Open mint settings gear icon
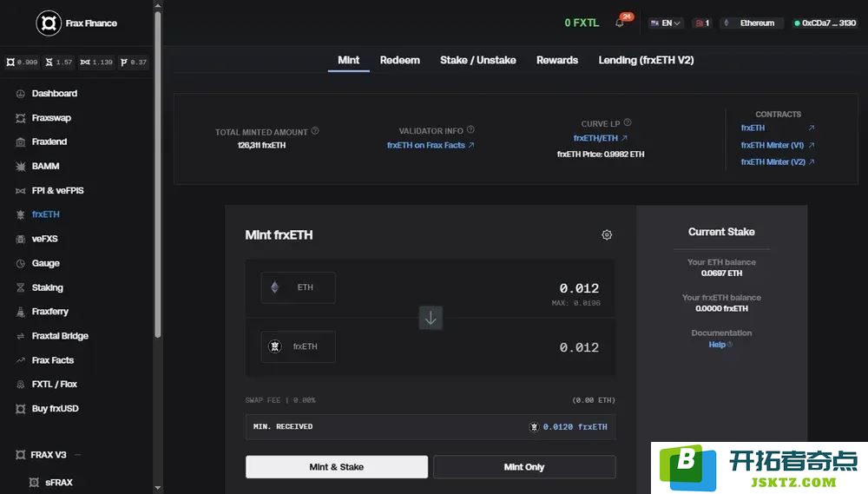Viewport: 868px width, 494px height. pyautogui.click(x=607, y=234)
